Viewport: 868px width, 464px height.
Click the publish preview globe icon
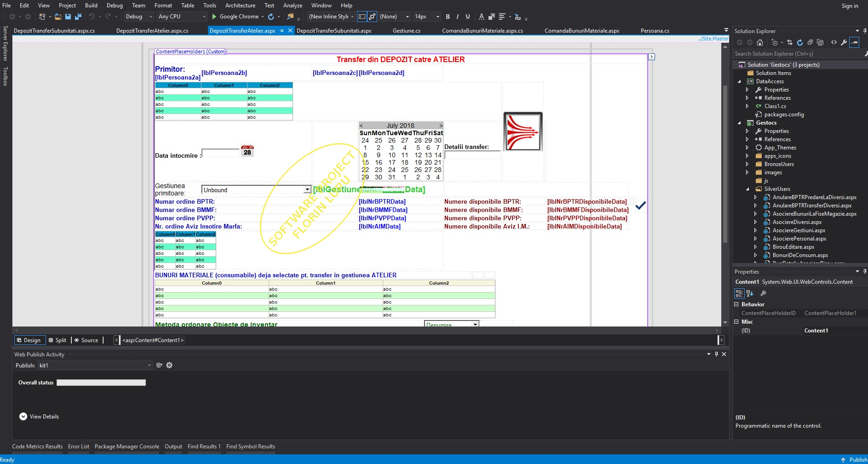(x=159, y=365)
